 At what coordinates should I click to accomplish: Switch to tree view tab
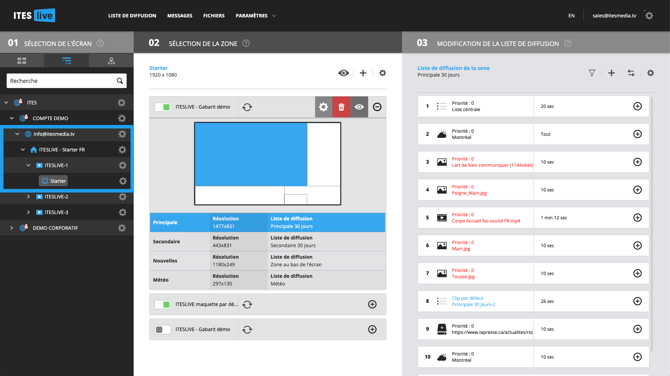pyautogui.click(x=66, y=61)
